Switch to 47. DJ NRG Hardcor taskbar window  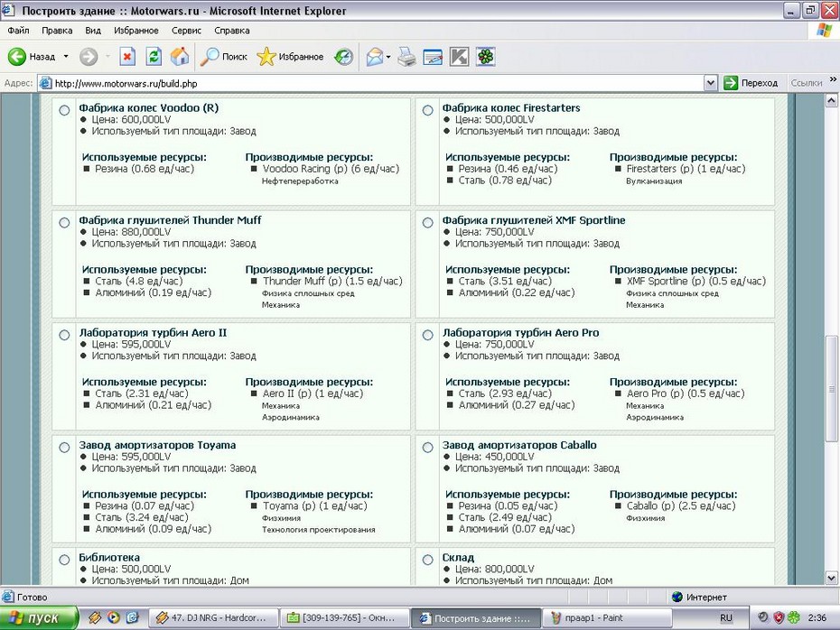[213, 617]
